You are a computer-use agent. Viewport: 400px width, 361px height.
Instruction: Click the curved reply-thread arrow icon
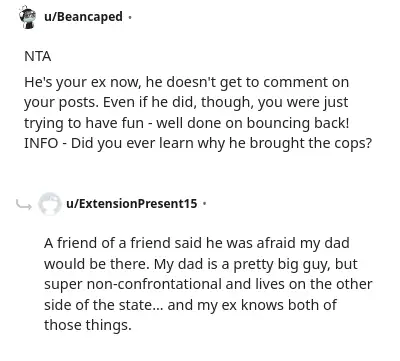24,204
